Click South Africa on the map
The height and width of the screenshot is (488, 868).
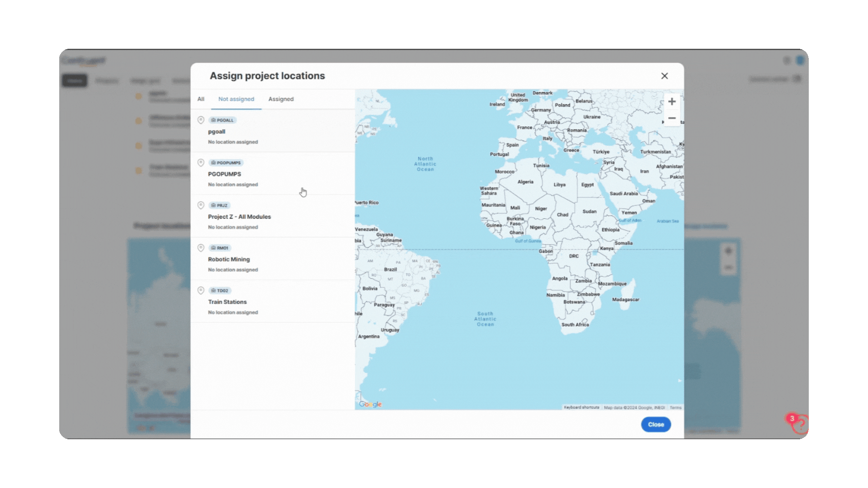tap(575, 324)
